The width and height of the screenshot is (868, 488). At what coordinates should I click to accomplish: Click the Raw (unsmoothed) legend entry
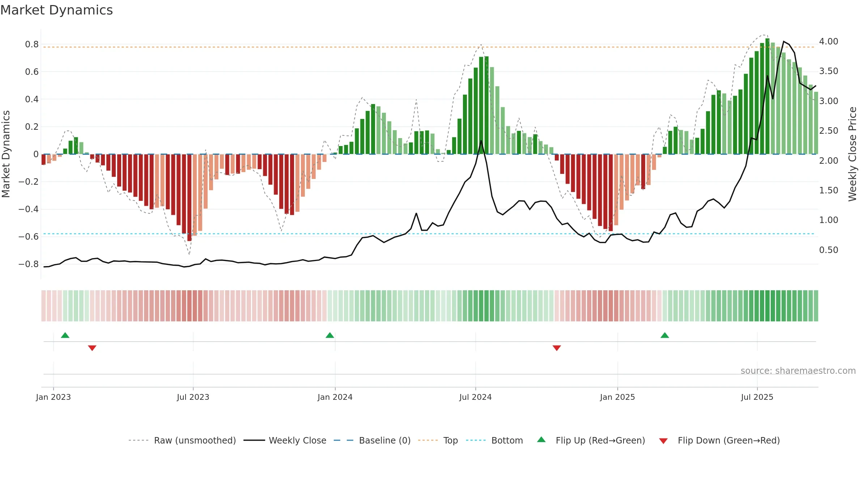[182, 440]
